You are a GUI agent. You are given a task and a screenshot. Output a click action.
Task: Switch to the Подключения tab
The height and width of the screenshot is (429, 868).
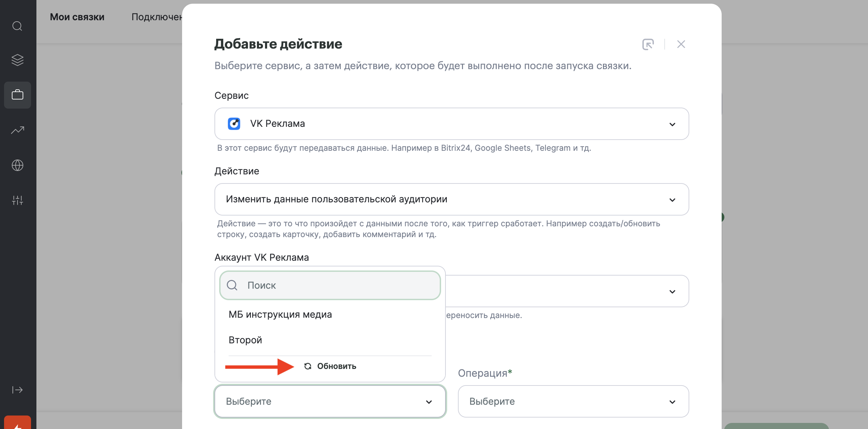pos(157,17)
